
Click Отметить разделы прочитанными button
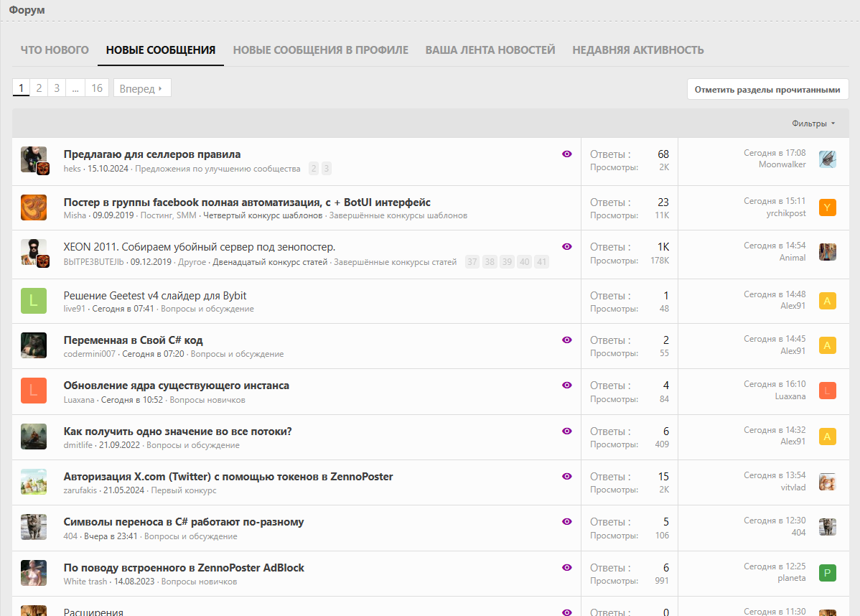(x=767, y=90)
